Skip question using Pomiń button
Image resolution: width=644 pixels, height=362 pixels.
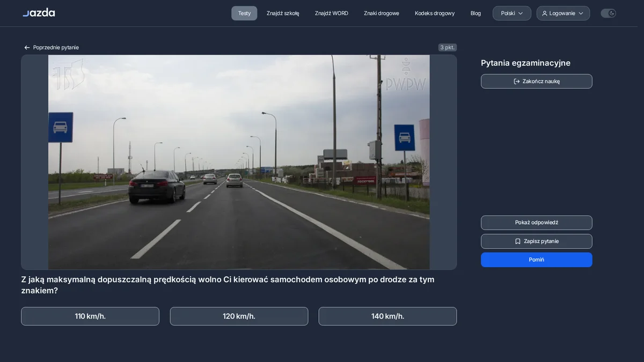[537, 260]
